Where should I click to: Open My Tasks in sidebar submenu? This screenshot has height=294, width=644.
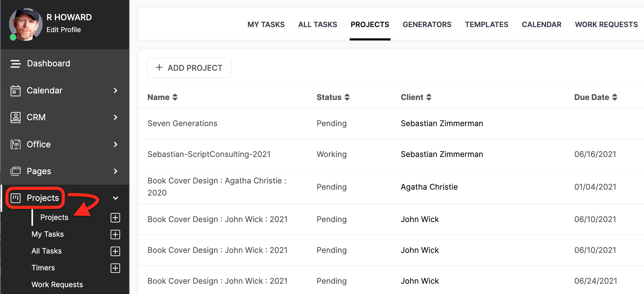click(48, 234)
